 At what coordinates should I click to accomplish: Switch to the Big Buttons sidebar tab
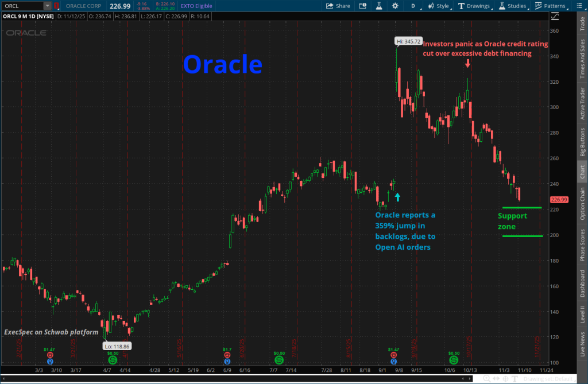(x=582, y=142)
